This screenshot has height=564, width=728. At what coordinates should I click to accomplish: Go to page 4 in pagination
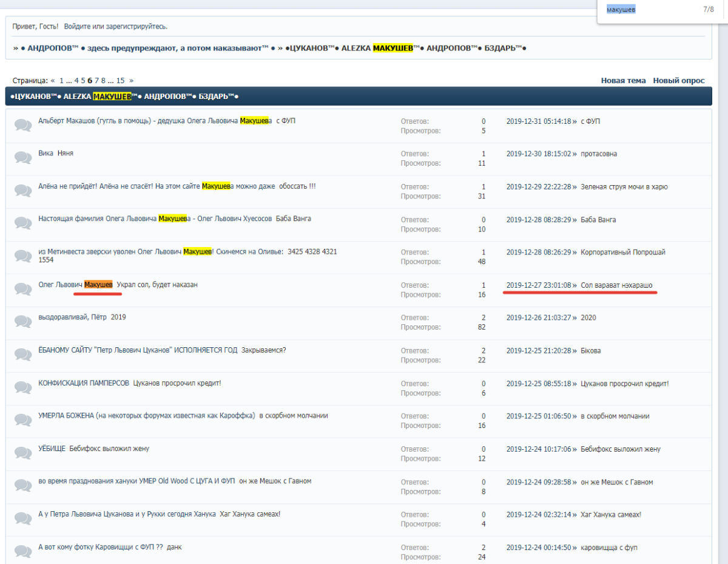[76, 80]
